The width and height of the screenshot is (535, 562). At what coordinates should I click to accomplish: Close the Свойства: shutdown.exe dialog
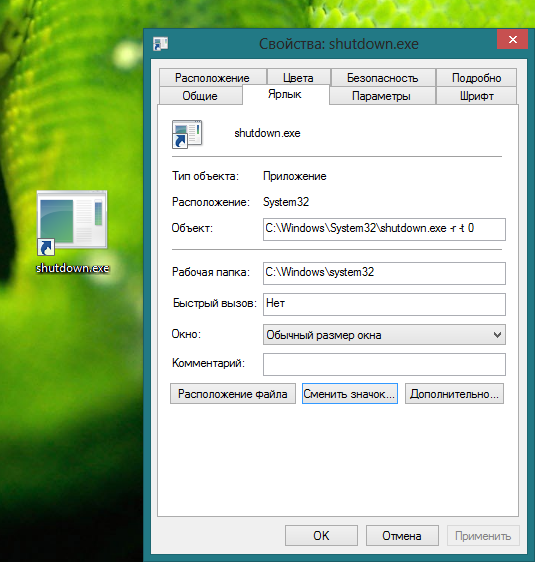pyautogui.click(x=512, y=39)
